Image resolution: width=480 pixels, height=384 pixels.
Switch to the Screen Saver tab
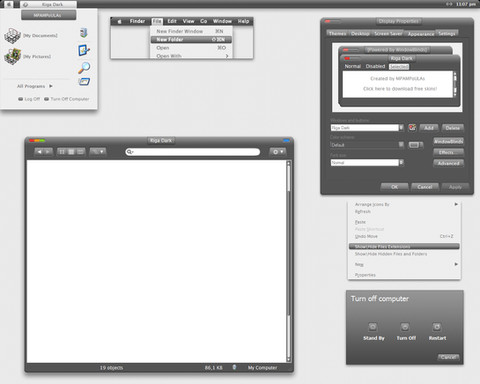tap(388, 34)
